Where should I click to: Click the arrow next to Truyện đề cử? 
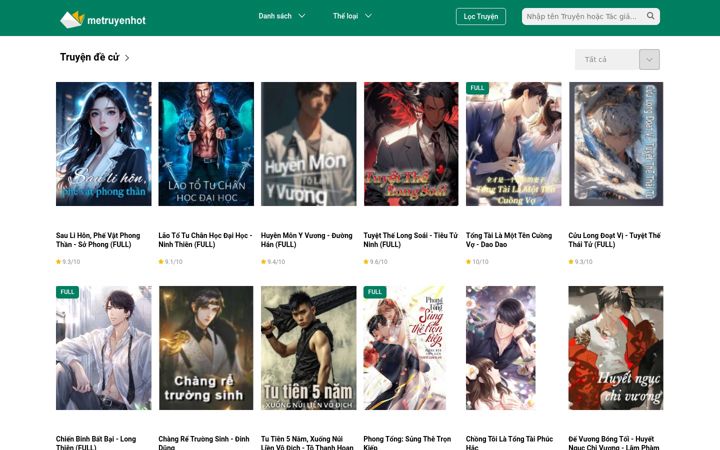[x=127, y=58]
